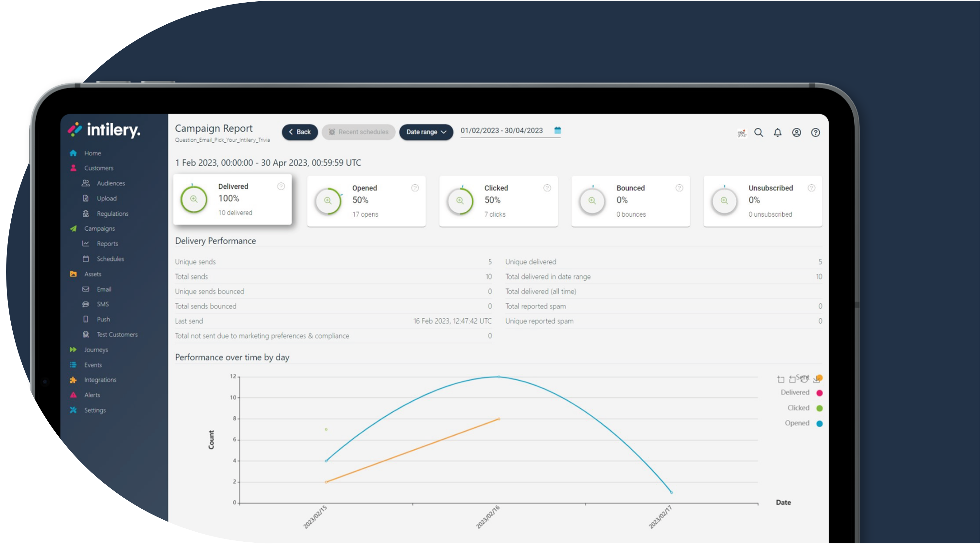Viewport: 980px width, 544px height.
Task: Open the user account profile icon
Action: [797, 132]
